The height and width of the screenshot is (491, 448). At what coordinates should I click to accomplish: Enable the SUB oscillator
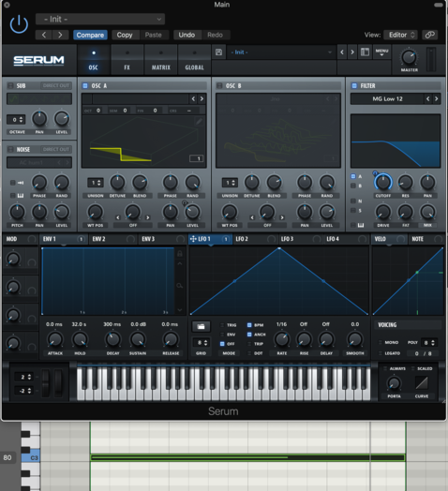tap(10, 85)
